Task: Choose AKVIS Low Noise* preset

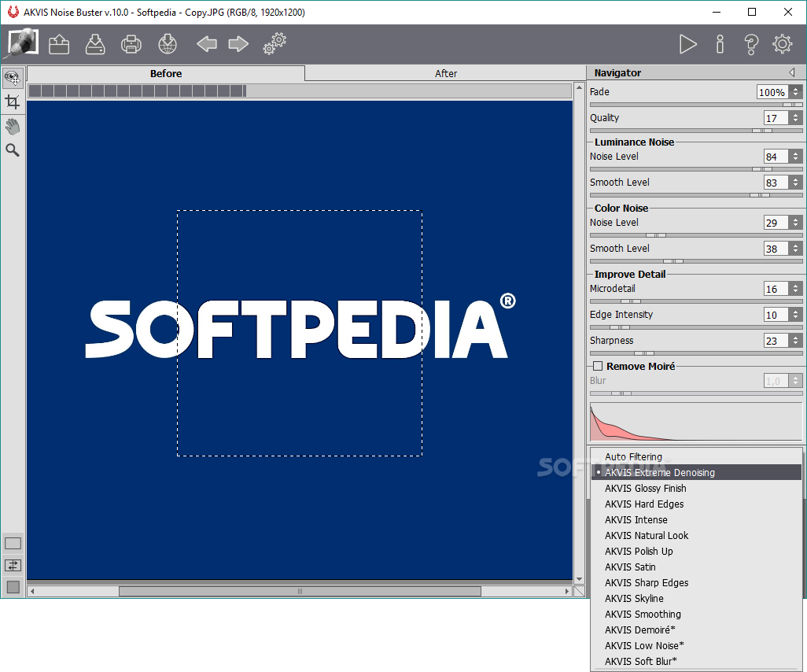Action: (696, 646)
